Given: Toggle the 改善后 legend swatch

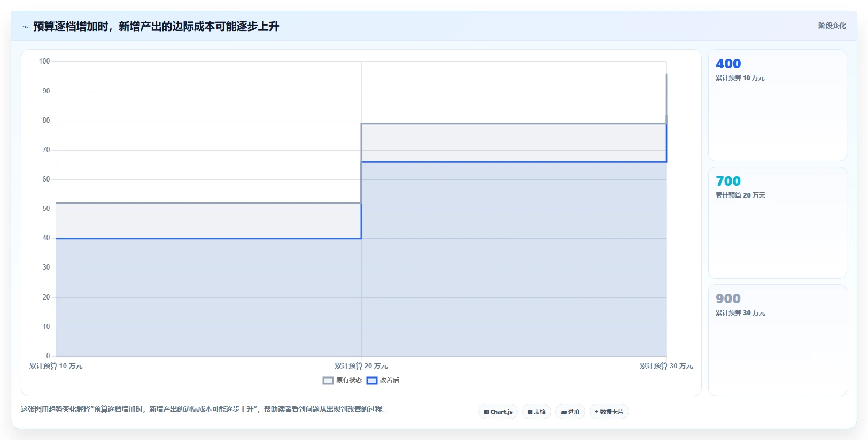Looking at the screenshot, I should point(372,381).
